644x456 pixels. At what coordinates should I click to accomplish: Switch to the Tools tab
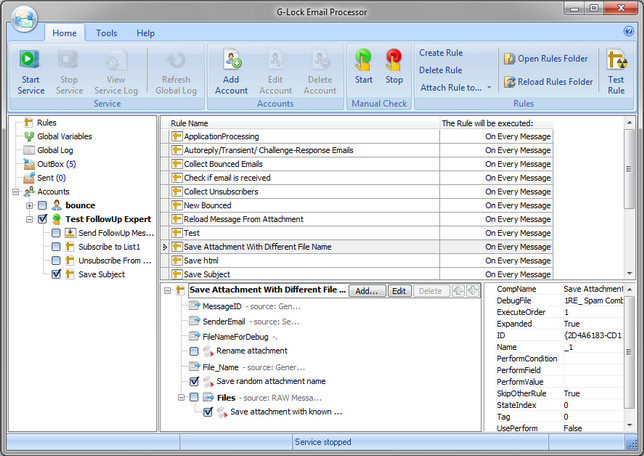(x=106, y=33)
